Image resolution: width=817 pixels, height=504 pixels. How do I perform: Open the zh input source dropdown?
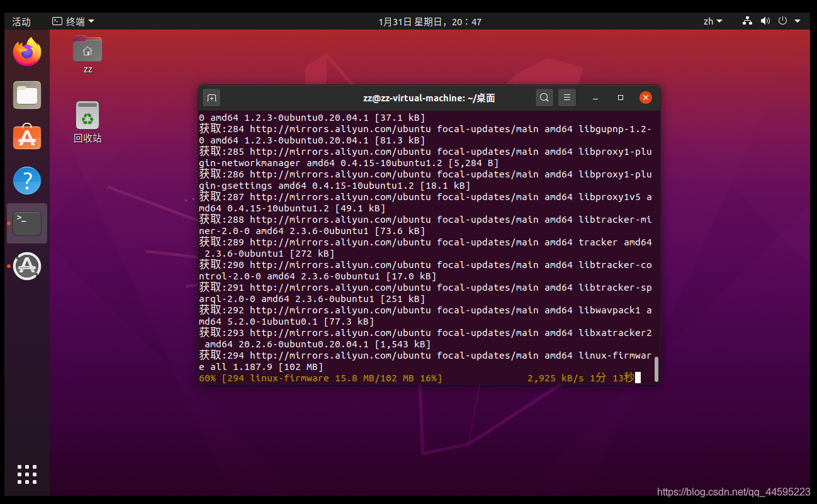click(x=713, y=21)
